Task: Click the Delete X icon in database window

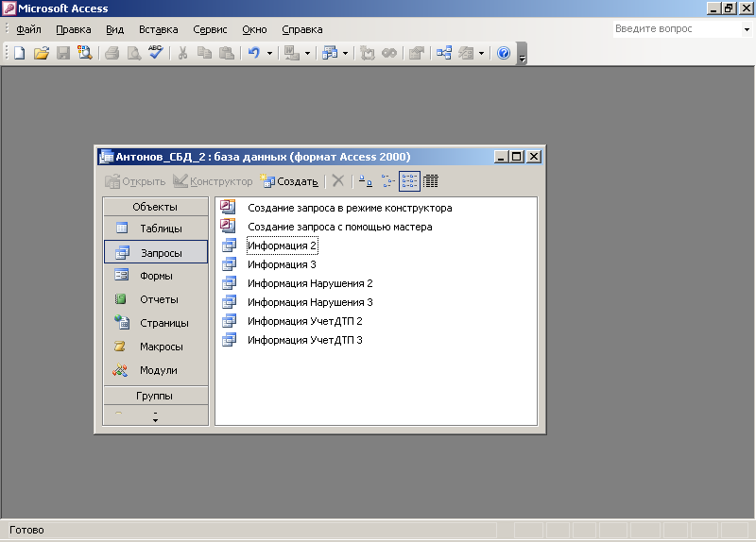Action: (338, 181)
